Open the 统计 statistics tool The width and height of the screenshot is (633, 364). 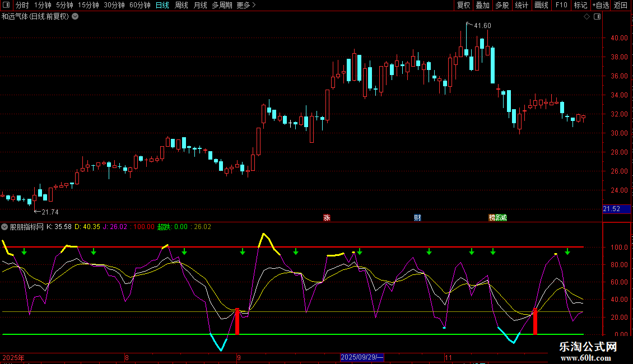tap(522, 6)
